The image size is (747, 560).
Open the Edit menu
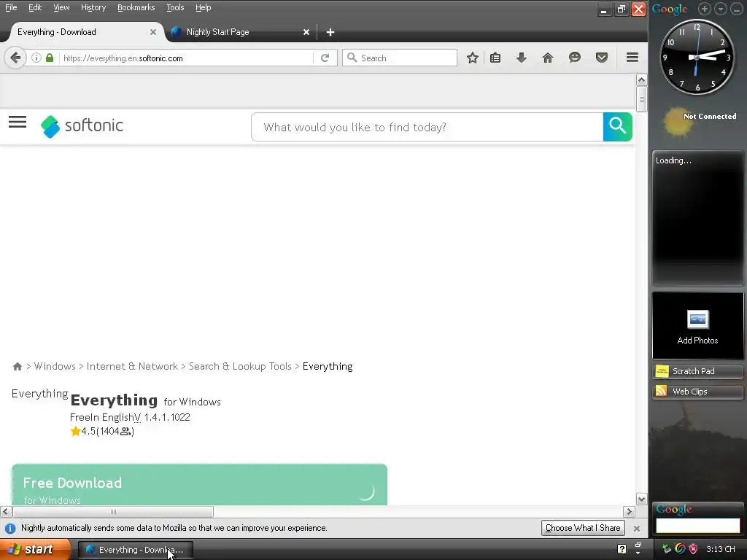pos(35,7)
